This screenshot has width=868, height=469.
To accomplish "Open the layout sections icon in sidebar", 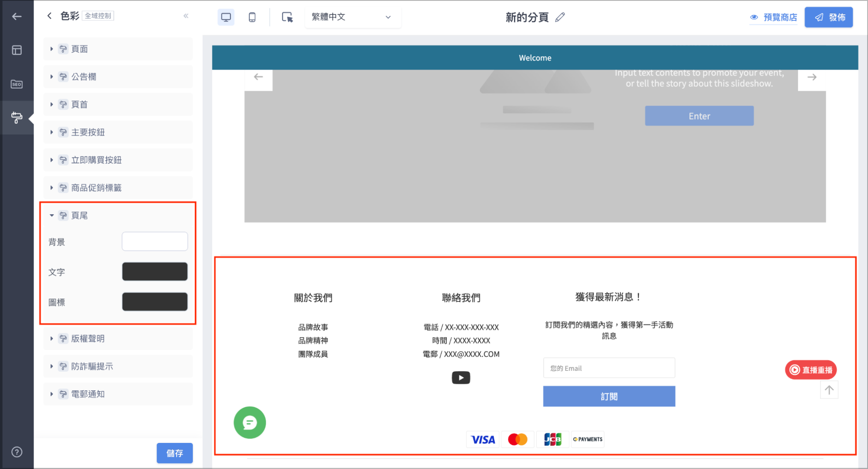I will click(17, 50).
